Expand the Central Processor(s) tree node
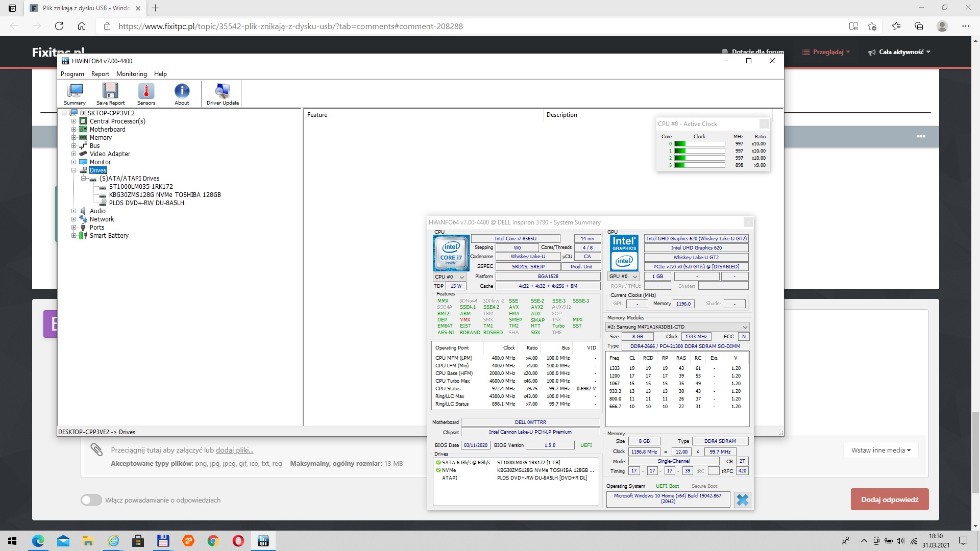Viewport: 980px width, 551px height. click(73, 121)
